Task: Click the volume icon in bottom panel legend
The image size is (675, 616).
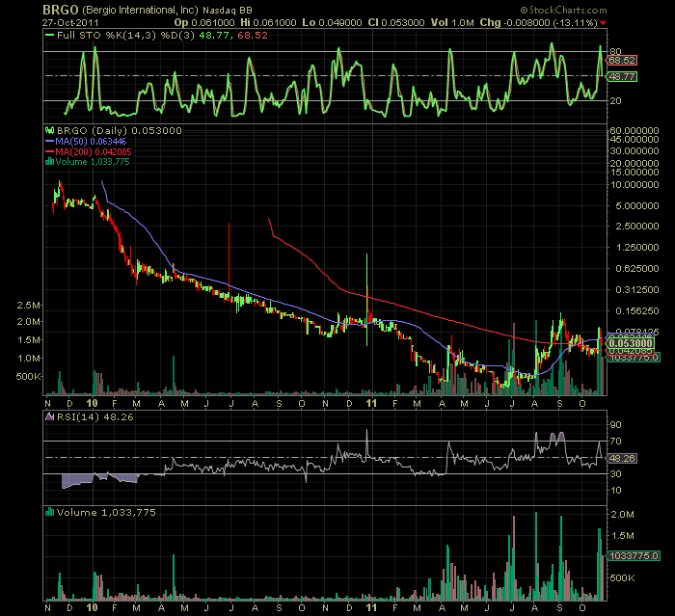Action: coord(50,512)
